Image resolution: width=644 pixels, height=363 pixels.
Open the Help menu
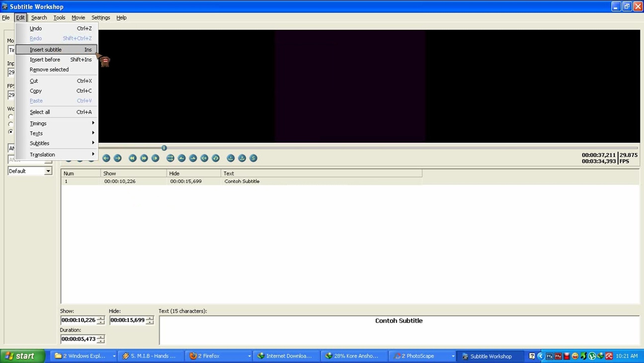point(121,17)
